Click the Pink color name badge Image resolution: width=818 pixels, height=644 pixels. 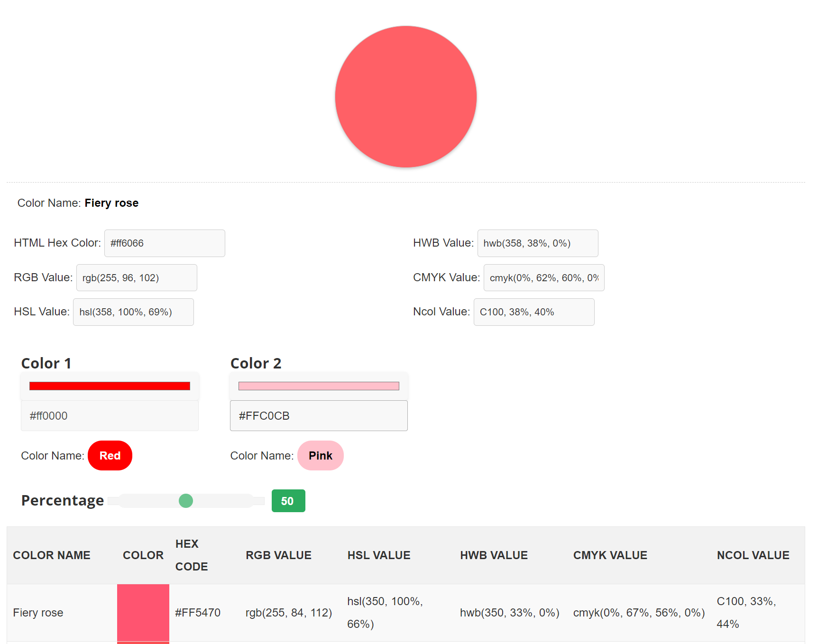point(321,456)
